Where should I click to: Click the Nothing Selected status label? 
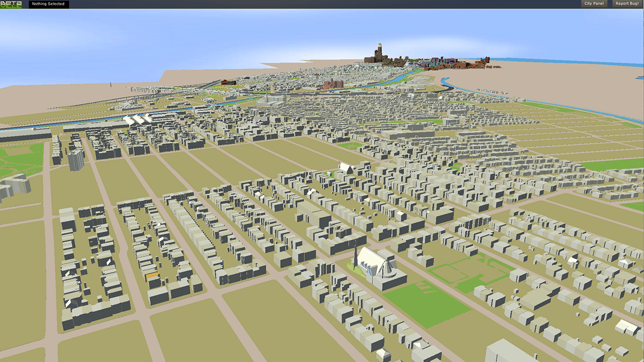[x=48, y=4]
